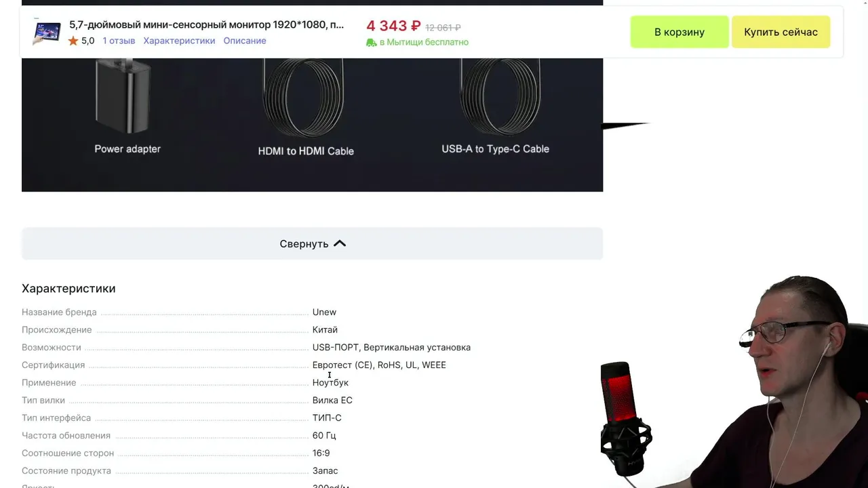Add item with В корзину button
868x488 pixels.
[679, 32]
